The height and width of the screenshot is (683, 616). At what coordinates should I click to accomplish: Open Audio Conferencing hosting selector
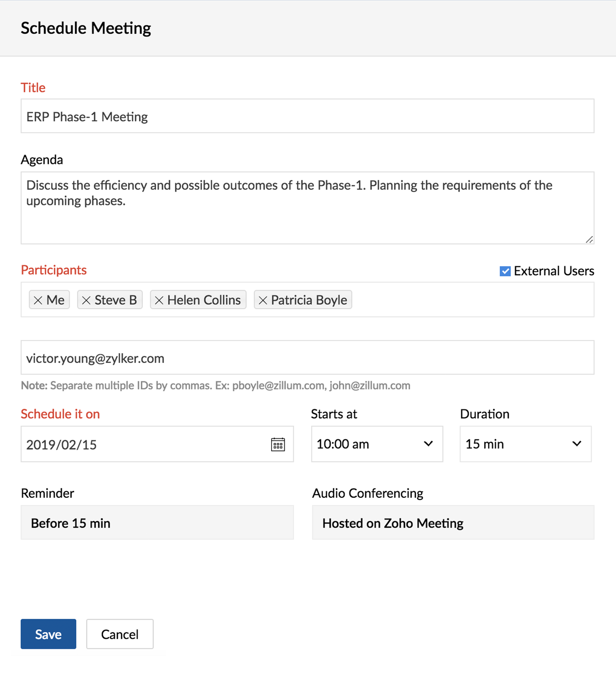click(453, 523)
